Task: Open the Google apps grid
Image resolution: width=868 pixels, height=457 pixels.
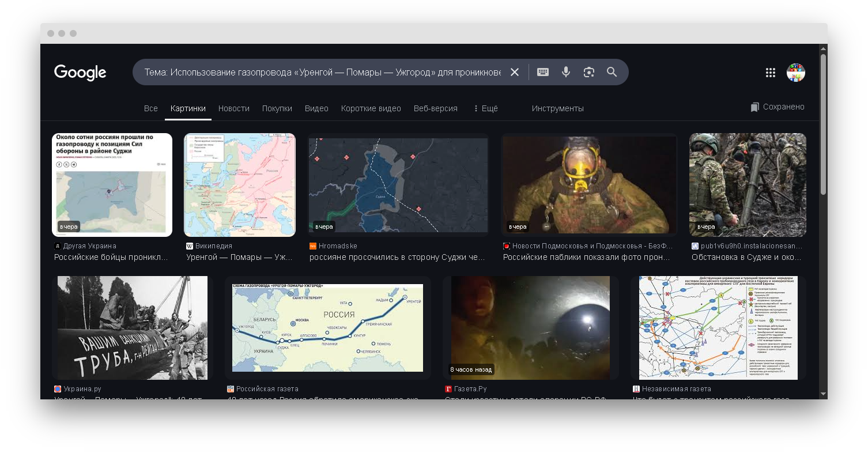Action: pos(771,73)
